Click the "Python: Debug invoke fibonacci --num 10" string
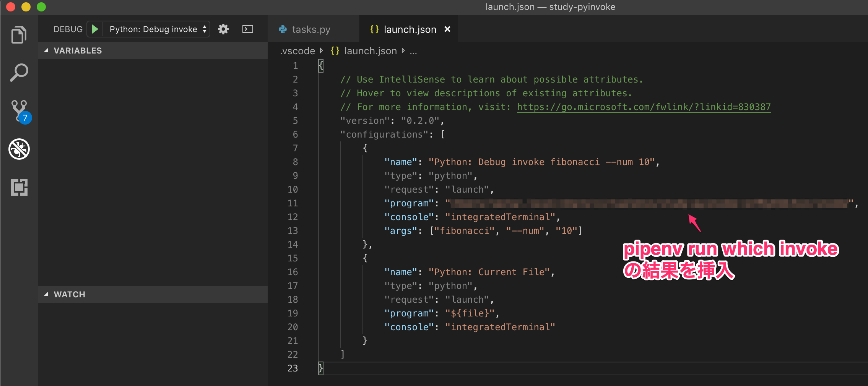The height and width of the screenshot is (386, 868). [x=541, y=162]
